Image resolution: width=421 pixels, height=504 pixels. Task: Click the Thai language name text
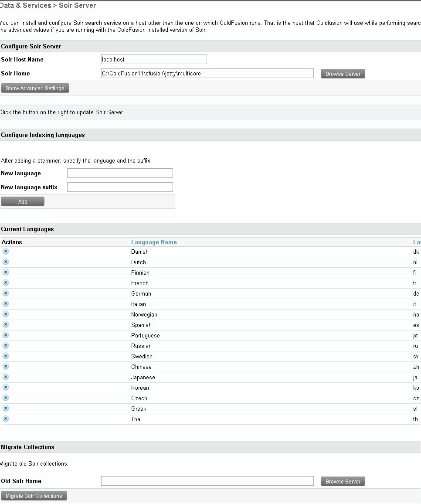pyautogui.click(x=136, y=419)
